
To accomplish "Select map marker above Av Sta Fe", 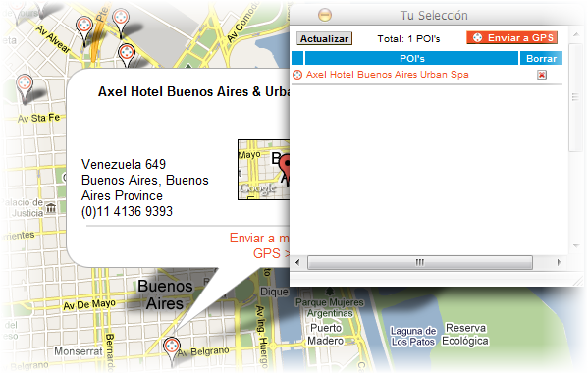I will pyautogui.click(x=25, y=88).
